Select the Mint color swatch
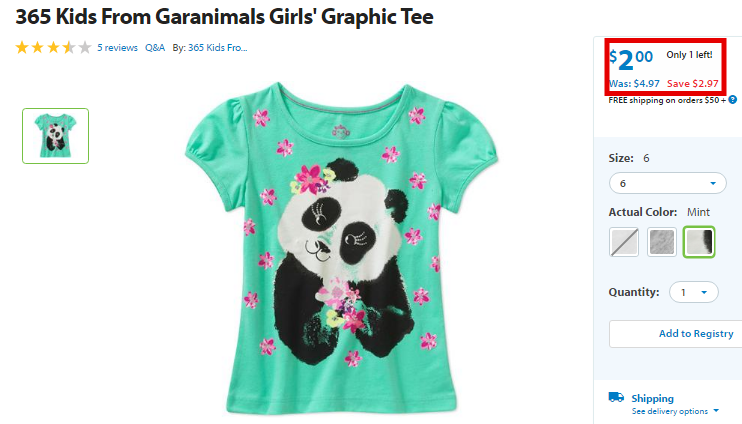Image resolution: width=742 pixels, height=424 pixels. (699, 242)
